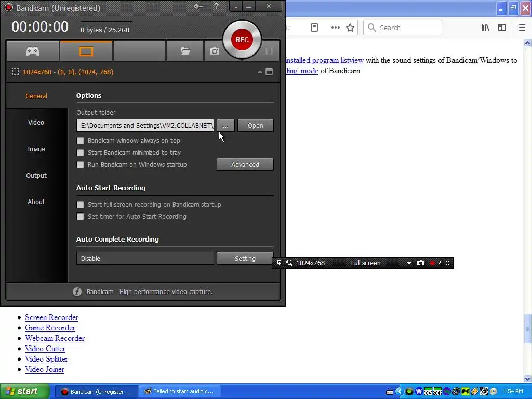Click the keyboard icon in system tray
The width and height of the screenshot is (532, 399).
pos(390,392)
